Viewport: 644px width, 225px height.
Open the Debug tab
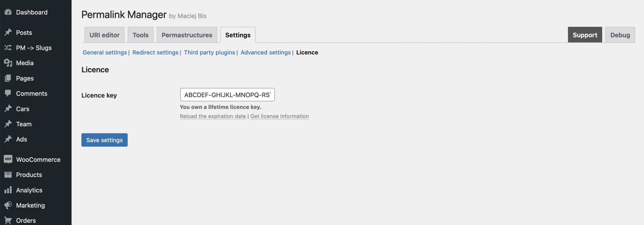(620, 35)
